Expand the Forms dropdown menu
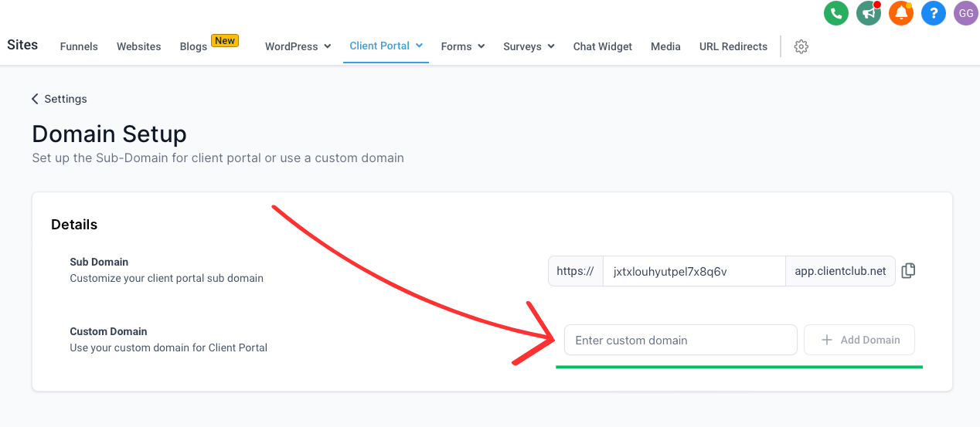Viewport: 980px width, 427px height. tap(463, 46)
